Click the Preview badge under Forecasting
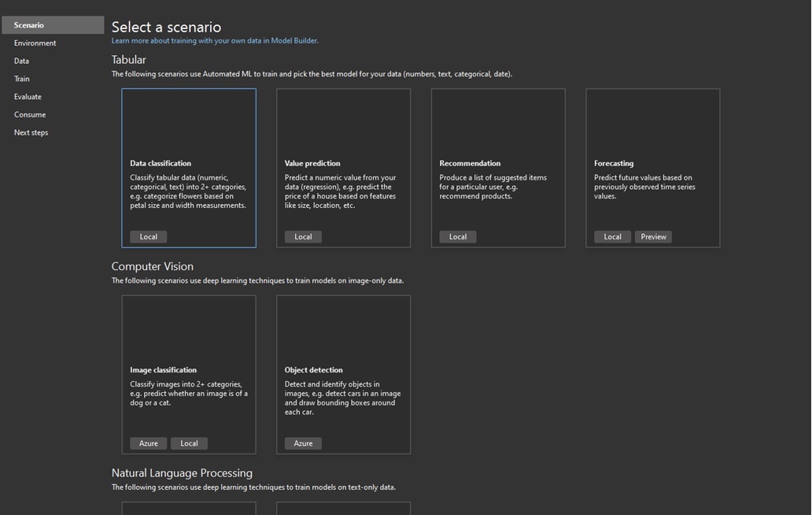Screen dimensions: 812x515 (651, 236)
